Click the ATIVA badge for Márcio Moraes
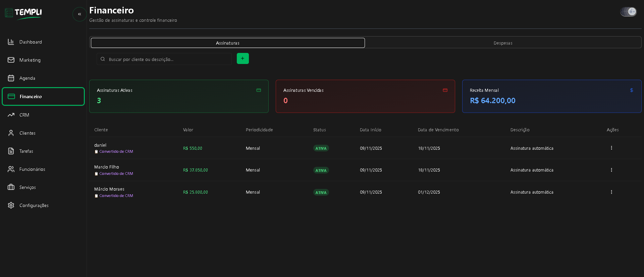The height and width of the screenshot is (277, 644). coord(321,193)
